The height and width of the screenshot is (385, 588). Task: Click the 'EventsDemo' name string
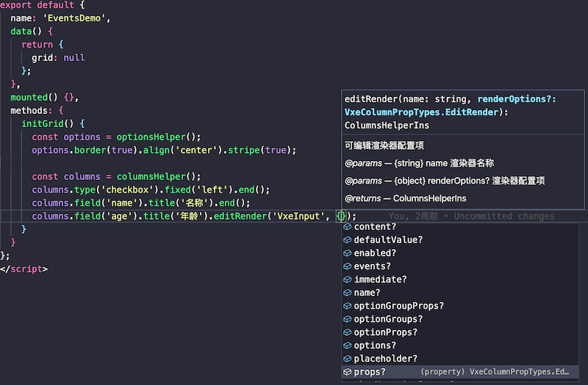pyautogui.click(x=74, y=18)
